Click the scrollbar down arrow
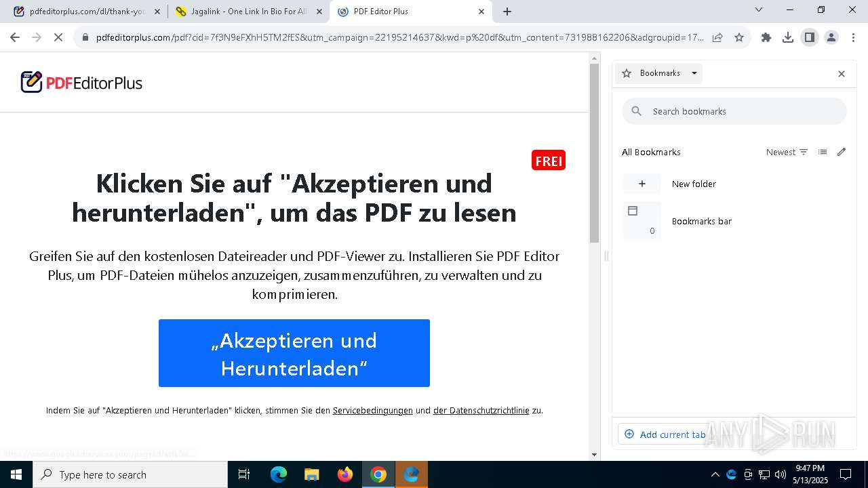The image size is (868, 488). click(594, 455)
